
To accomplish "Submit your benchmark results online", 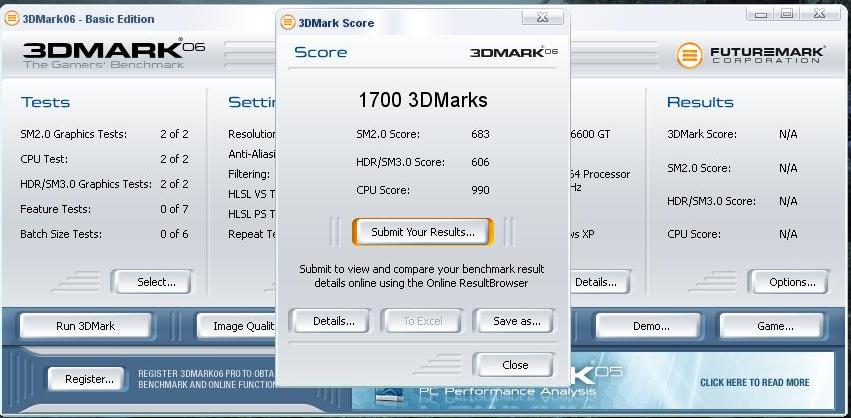I will click(423, 232).
